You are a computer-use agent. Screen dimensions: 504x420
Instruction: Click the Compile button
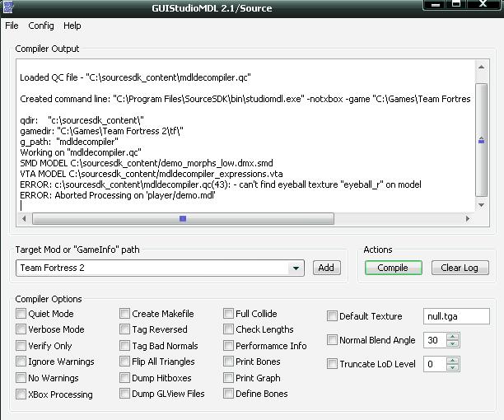coord(393,268)
